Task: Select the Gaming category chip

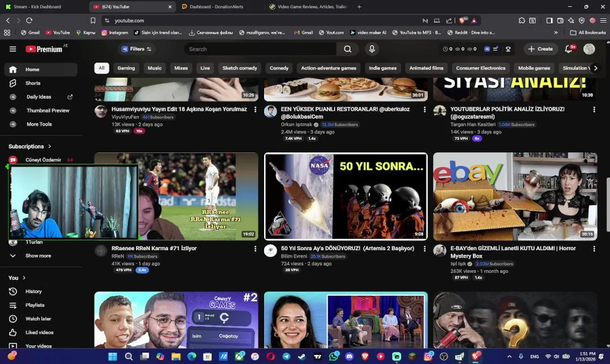Action: (x=126, y=68)
